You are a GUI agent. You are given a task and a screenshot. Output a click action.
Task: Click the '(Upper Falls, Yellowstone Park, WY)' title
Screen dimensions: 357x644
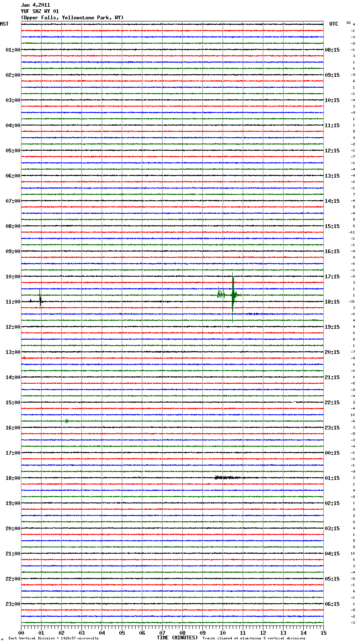tap(72, 18)
